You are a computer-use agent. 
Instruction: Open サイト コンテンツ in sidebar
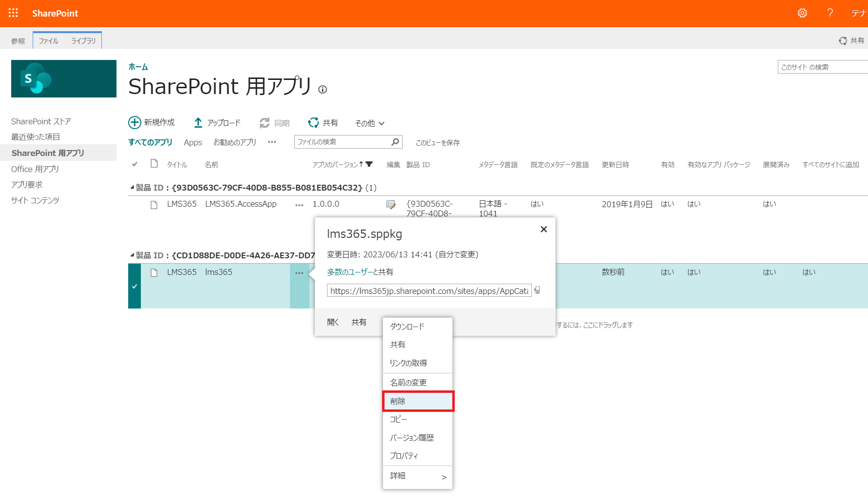[35, 200]
